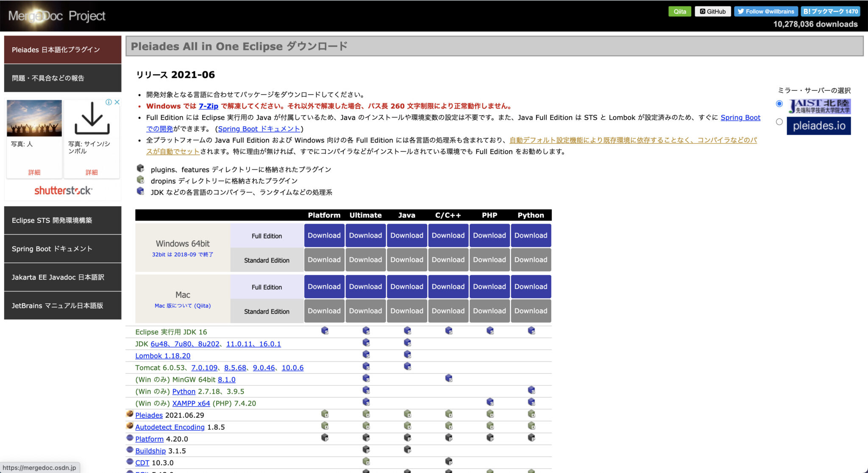868x473 pixels.
Task: Open Spring Boot ドキュメント sidebar item
Action: tap(63, 249)
